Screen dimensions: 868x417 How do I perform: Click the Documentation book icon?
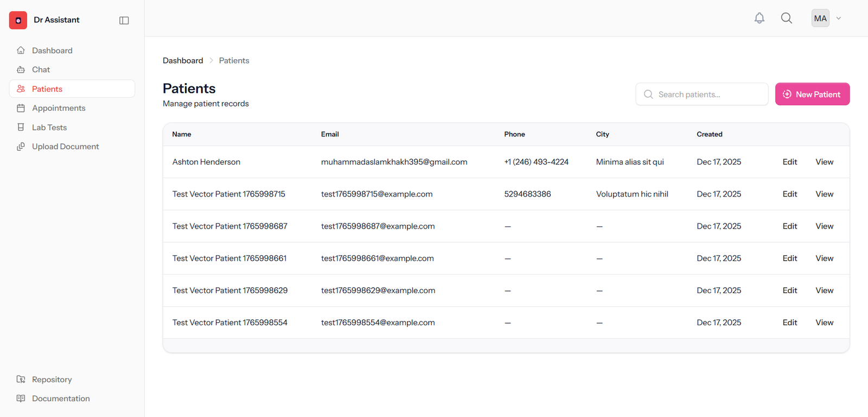click(21, 399)
